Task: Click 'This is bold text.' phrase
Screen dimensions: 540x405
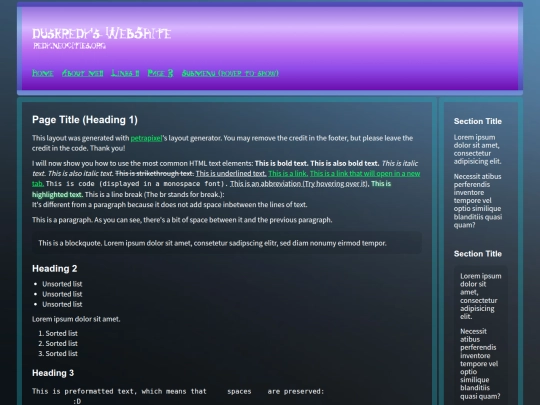Action: (x=282, y=163)
